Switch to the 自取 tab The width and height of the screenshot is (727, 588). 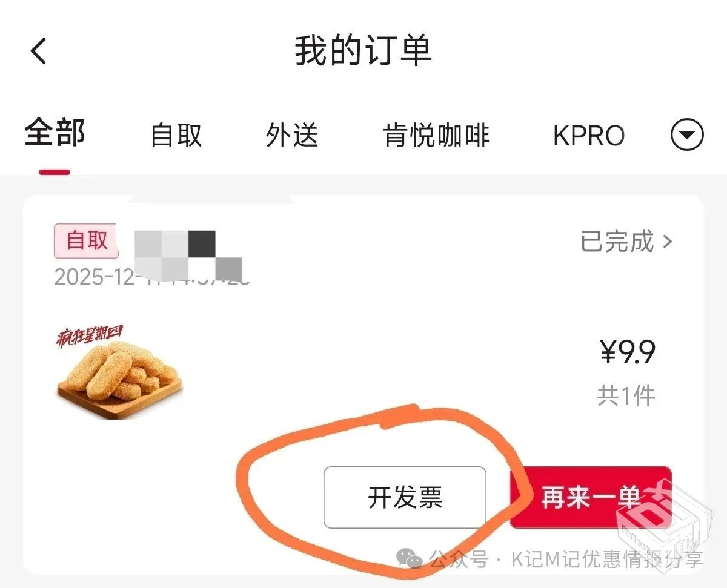pyautogui.click(x=176, y=135)
